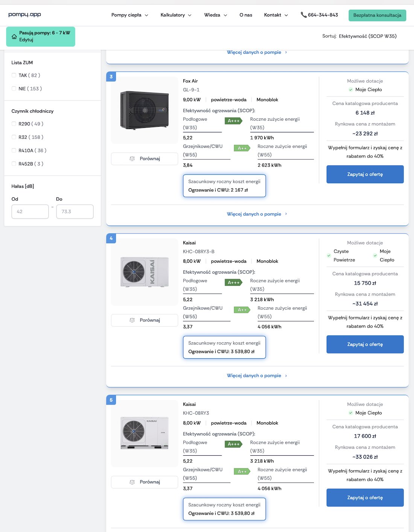Expand the Pompy ciepła menu
This screenshot has height=532, width=414.
pos(129,15)
